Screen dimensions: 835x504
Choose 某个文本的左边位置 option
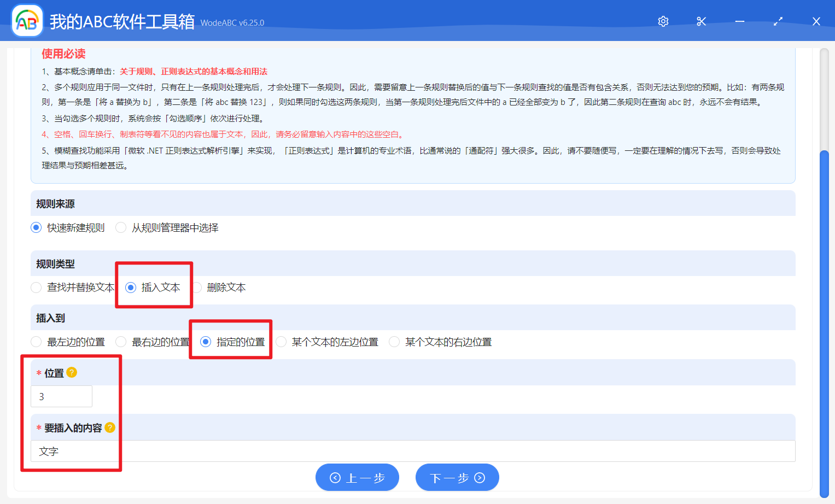281,342
